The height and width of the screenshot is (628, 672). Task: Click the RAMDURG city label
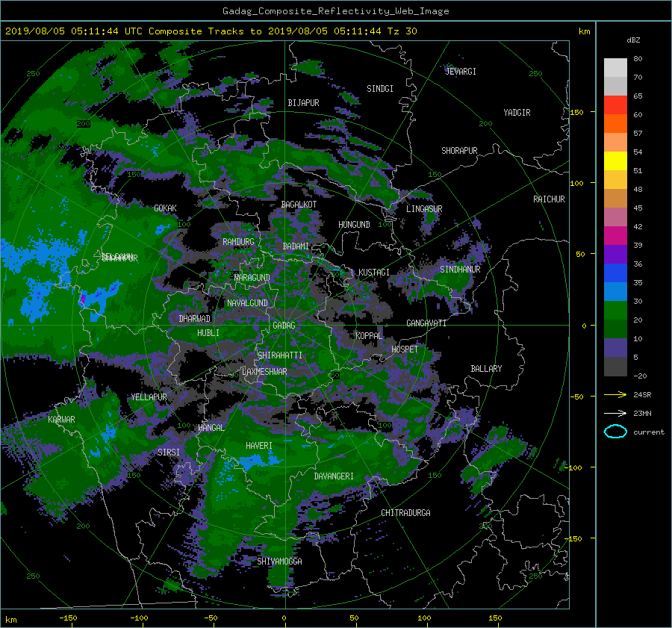[x=238, y=242]
